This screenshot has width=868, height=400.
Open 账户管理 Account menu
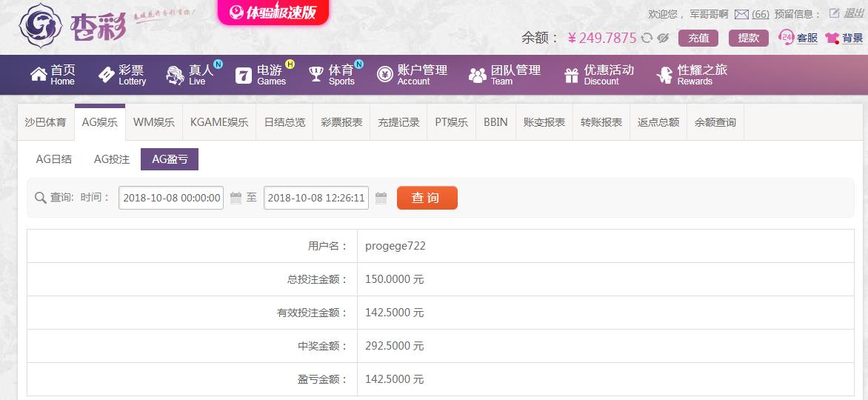point(422,75)
